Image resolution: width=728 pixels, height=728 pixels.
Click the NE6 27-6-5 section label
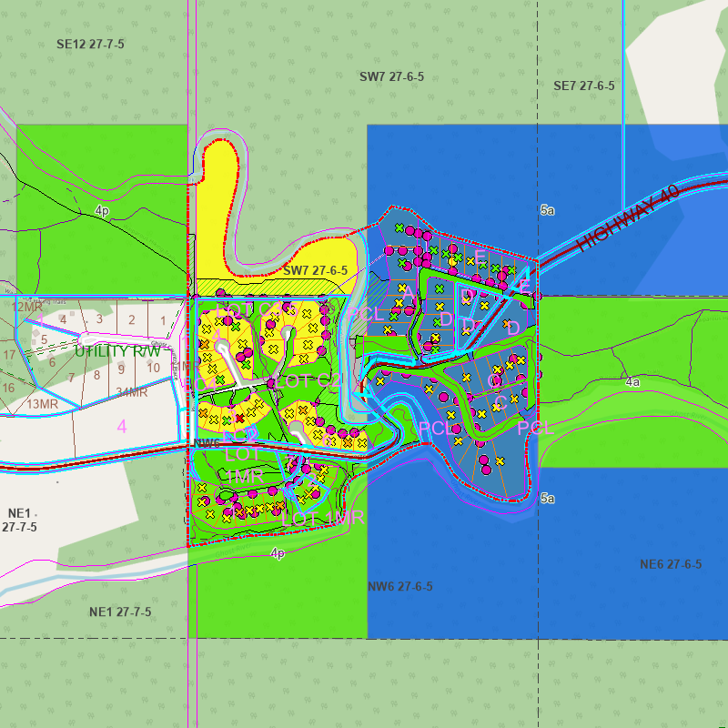(x=670, y=564)
